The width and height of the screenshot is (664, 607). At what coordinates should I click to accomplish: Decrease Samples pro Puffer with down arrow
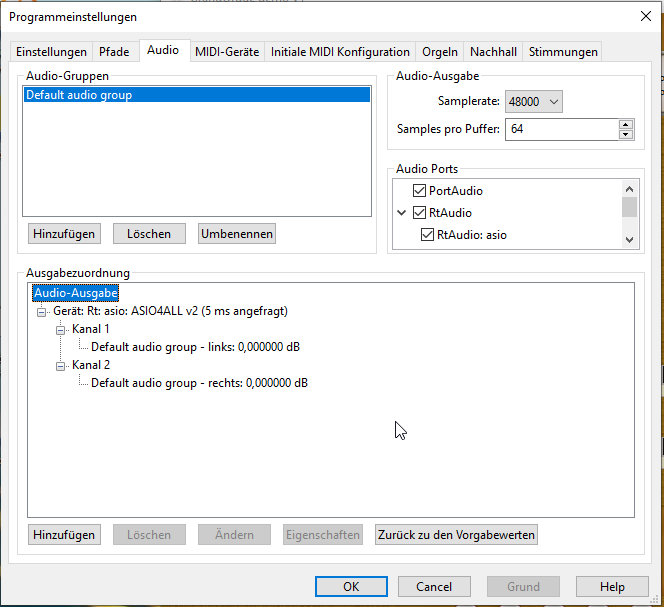point(626,134)
